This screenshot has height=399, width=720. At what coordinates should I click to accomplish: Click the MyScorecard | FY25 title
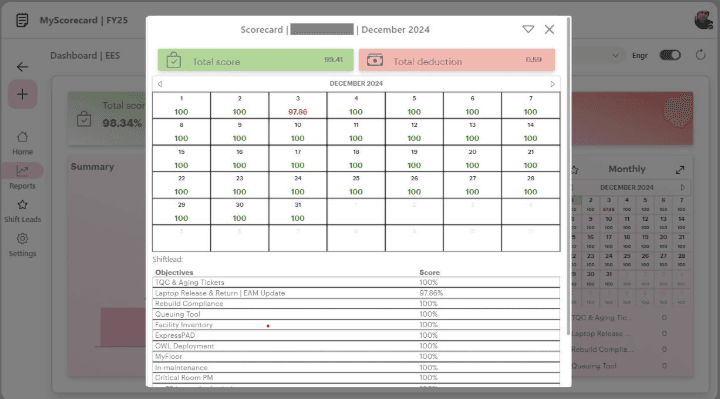84,20
